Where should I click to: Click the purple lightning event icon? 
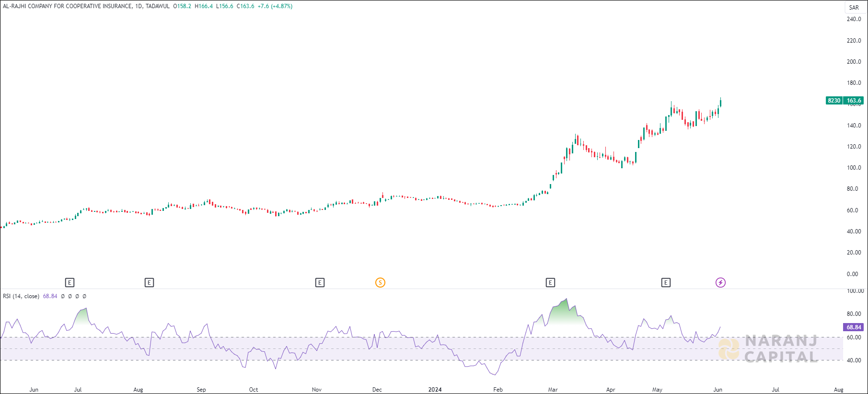pos(720,283)
